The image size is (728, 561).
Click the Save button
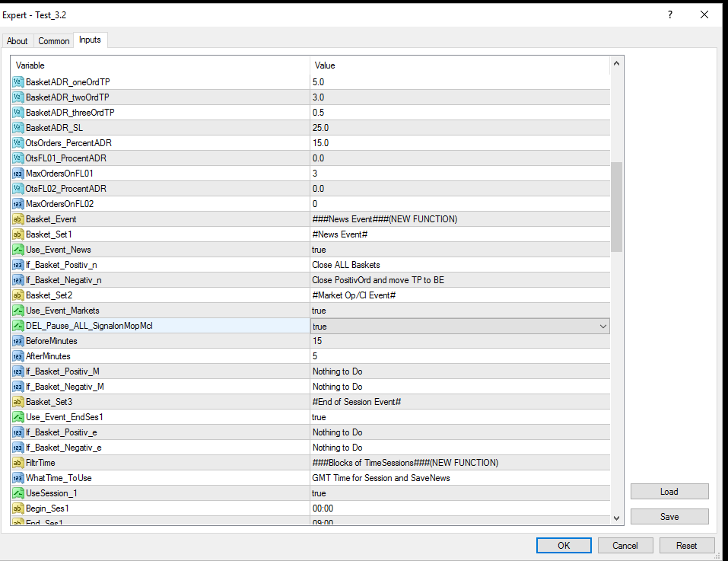point(669,517)
